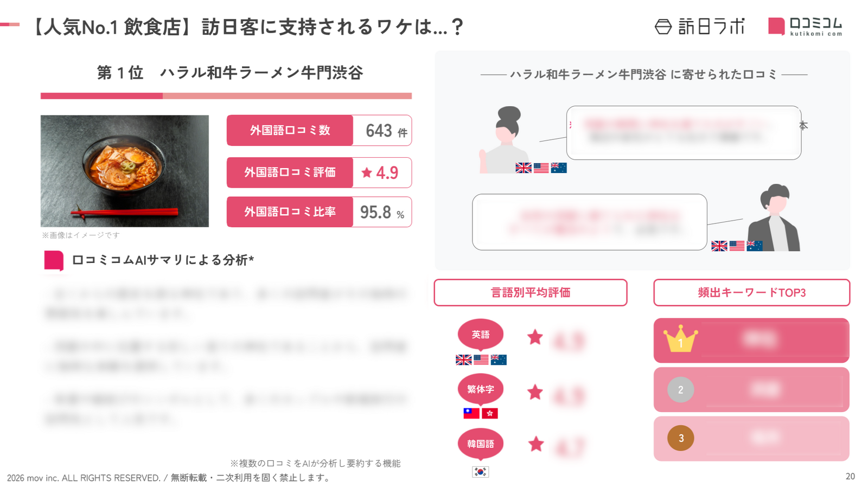The width and height of the screenshot is (868, 488).
Task: Click the pink star beside the 4.9 rating
Action: [367, 172]
